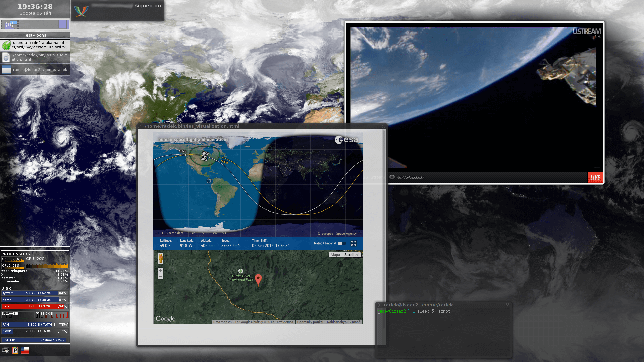The image size is (644, 362).
Task: Switch to the second workspace in the pager
Action: pyautogui.click(x=26, y=24)
